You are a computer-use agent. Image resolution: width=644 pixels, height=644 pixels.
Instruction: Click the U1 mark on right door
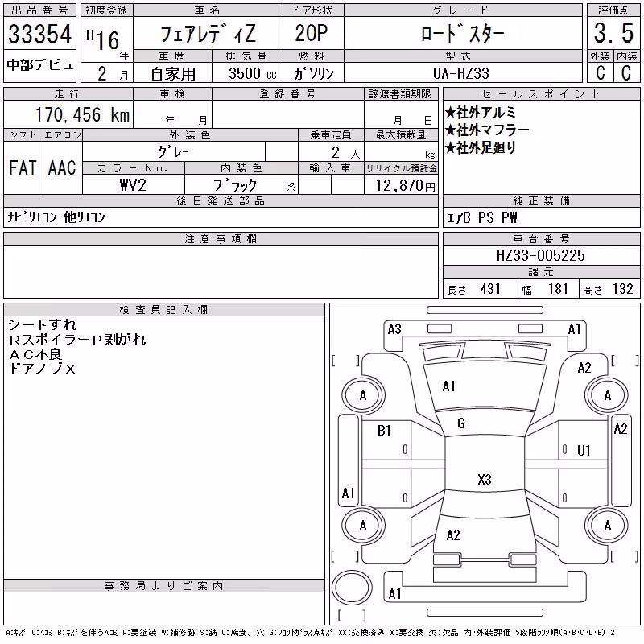(x=584, y=451)
